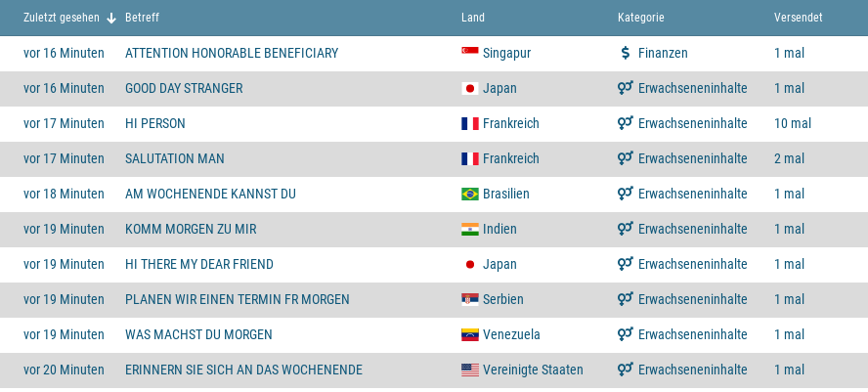This screenshot has width=868, height=392.
Task: Click the Serbia flag icon
Action: click(469, 299)
